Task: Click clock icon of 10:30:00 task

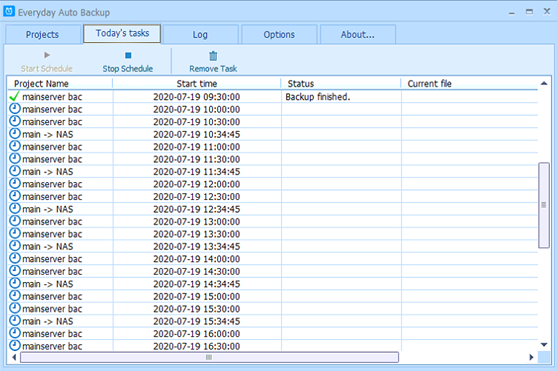Action: 15,121
